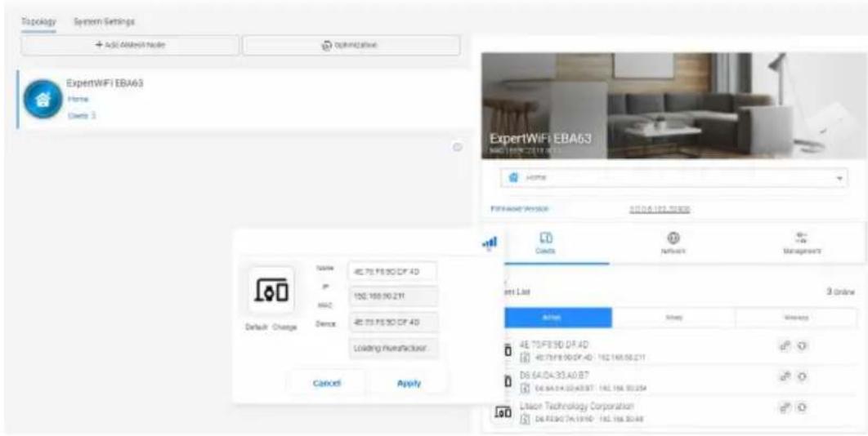Click the MAC address field in the dialog
The height and width of the screenshot is (436, 868).
pos(394,323)
